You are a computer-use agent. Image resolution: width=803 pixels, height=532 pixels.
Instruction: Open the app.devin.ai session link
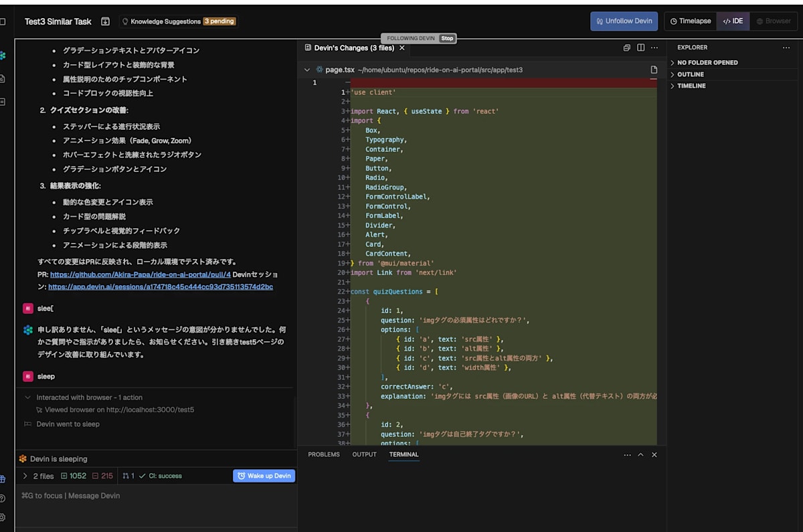(161, 287)
